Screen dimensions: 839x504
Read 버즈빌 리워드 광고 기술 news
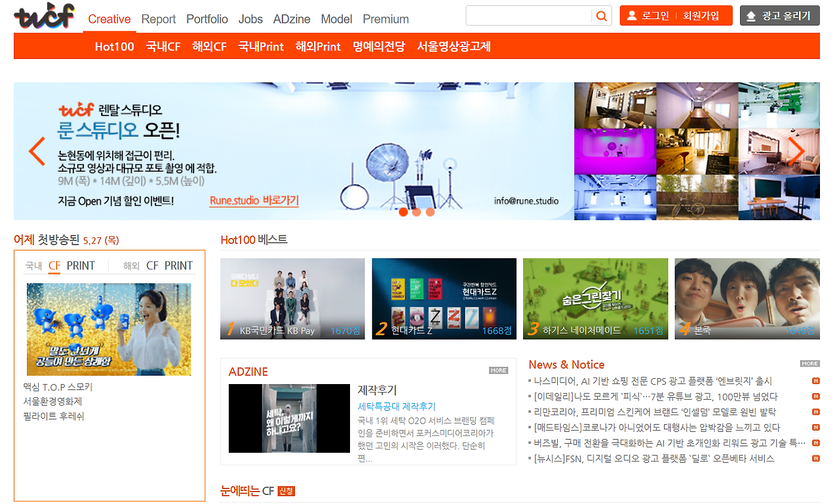pyautogui.click(x=670, y=443)
